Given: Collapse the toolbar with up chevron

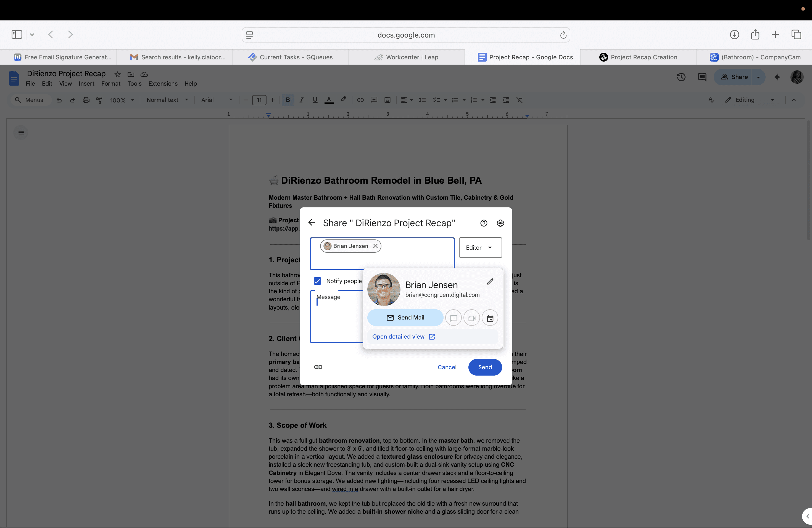Looking at the screenshot, I should point(793,100).
